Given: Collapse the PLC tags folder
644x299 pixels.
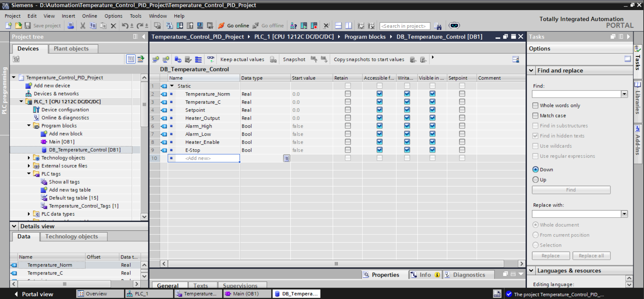Looking at the screenshot, I should [x=29, y=174].
